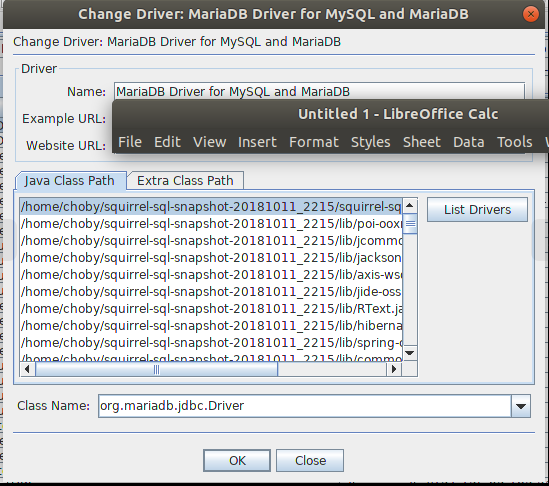Open Styles menu in LibreOffice Calc
The height and width of the screenshot is (486, 549).
pyautogui.click(x=371, y=142)
